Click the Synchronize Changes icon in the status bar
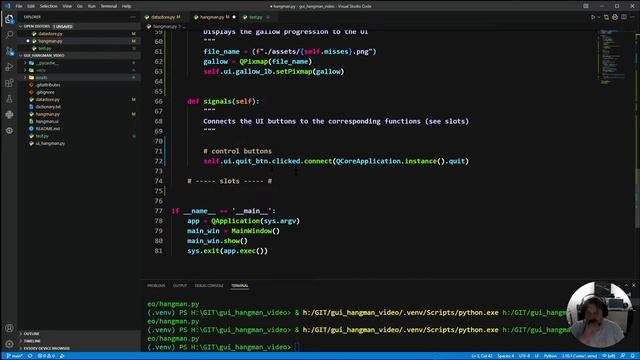 30,356
